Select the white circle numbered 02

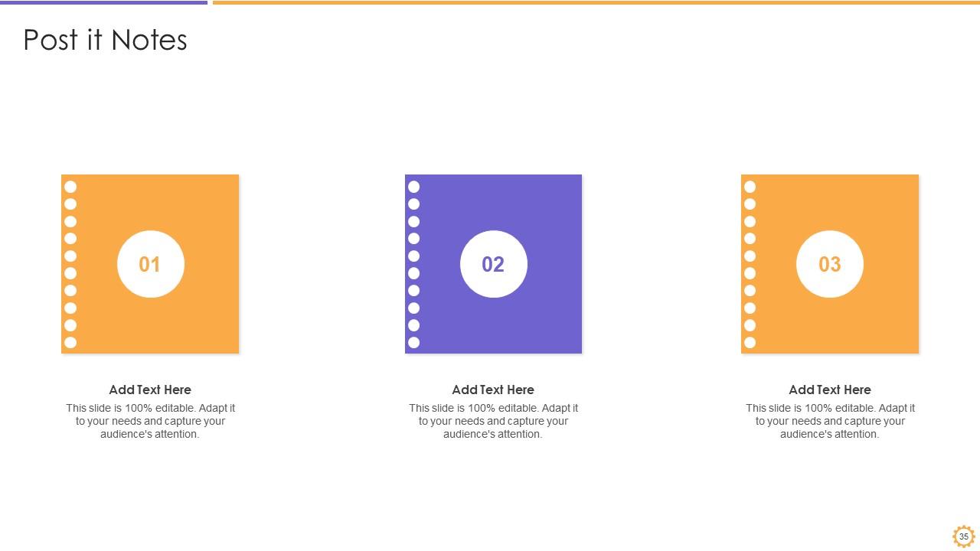tap(493, 264)
